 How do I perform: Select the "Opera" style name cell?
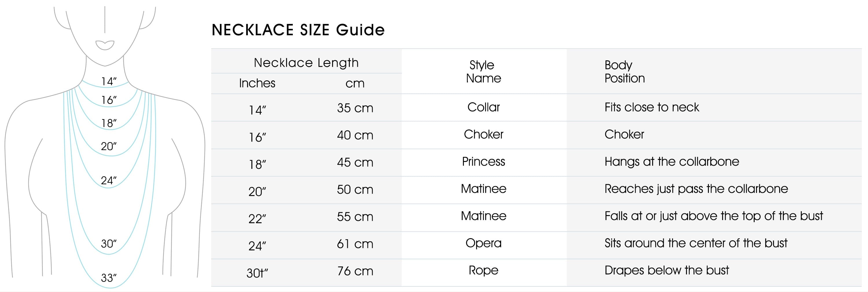[483, 243]
